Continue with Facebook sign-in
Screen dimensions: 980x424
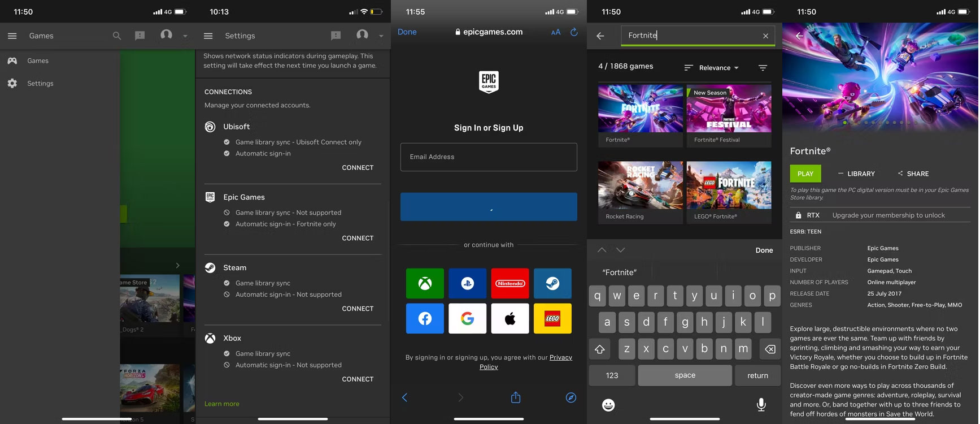(425, 318)
